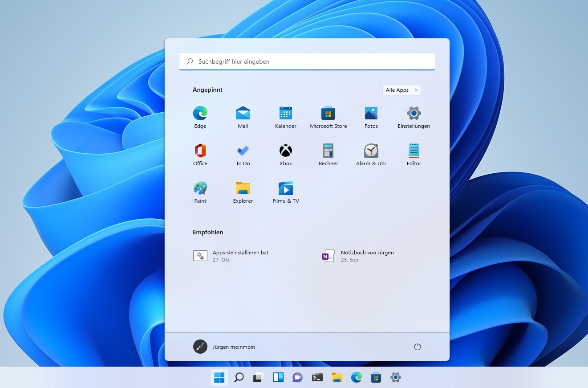Screen dimensions: 588x388
Task: Open the Mail app
Action: [x=243, y=117]
